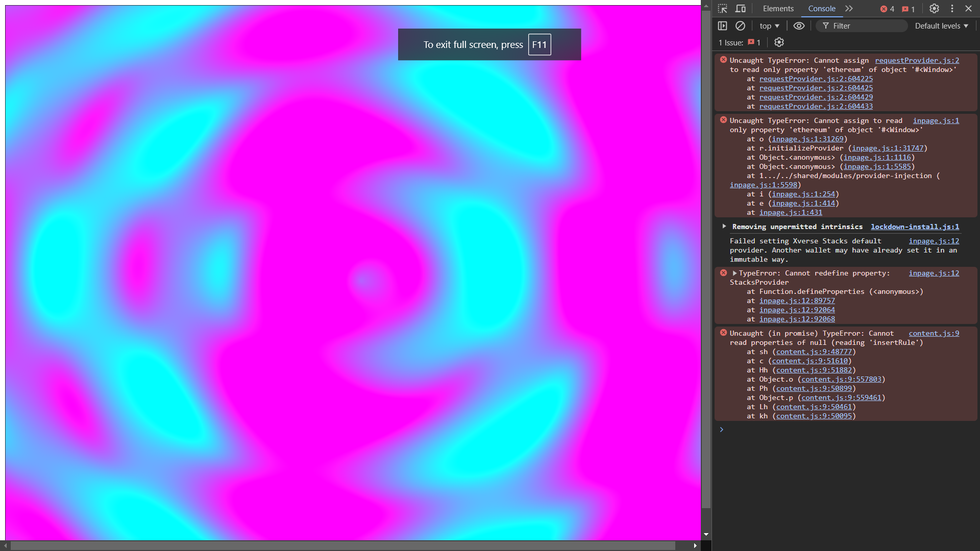Follow the lockdown-install.js:1 source link
Image resolution: width=980 pixels, height=551 pixels.
915,227
